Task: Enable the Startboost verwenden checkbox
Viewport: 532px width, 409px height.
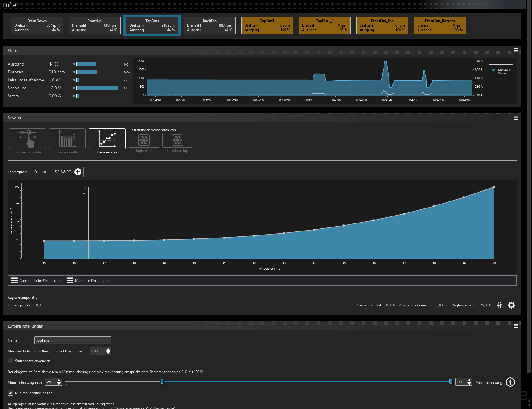Action: pyautogui.click(x=10, y=361)
